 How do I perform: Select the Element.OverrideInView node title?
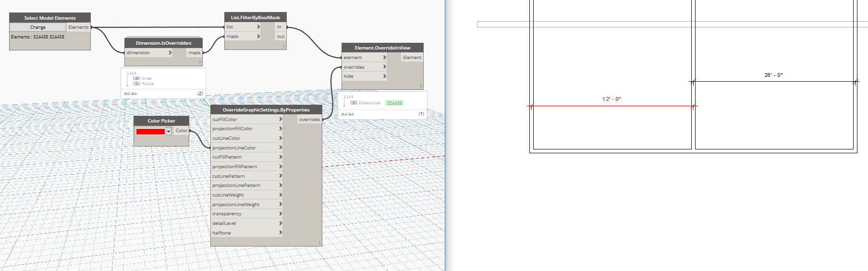click(x=382, y=48)
